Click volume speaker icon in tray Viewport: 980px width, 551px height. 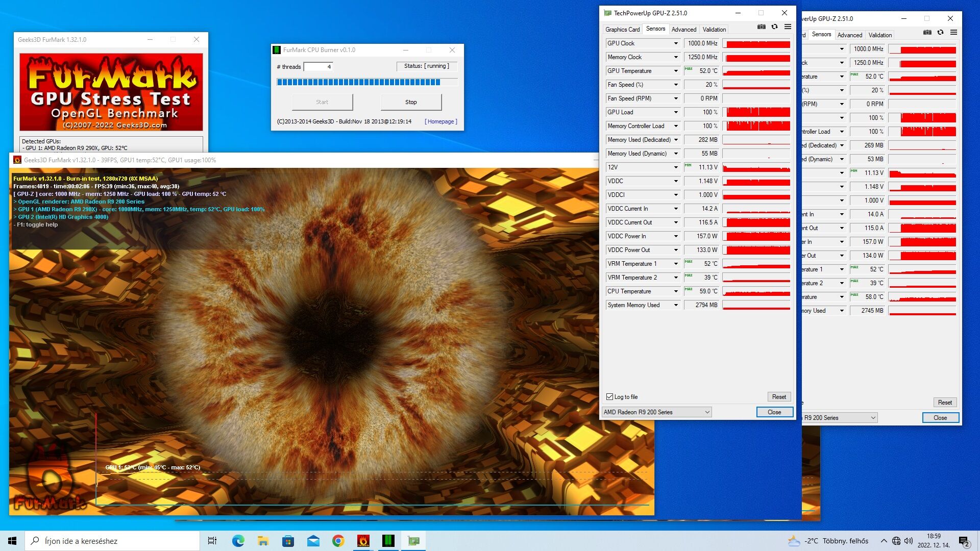[x=909, y=541]
